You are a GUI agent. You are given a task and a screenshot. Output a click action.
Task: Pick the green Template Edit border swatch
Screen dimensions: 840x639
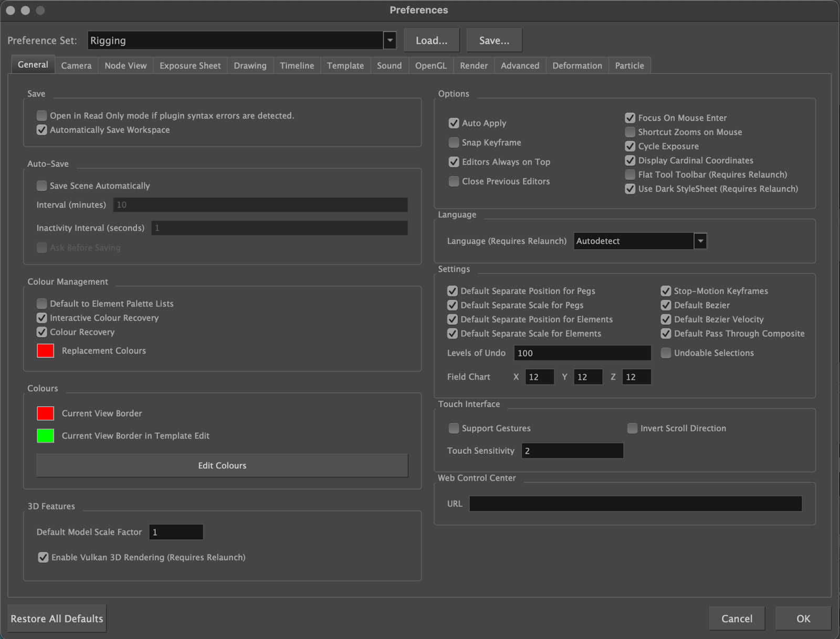(46, 436)
